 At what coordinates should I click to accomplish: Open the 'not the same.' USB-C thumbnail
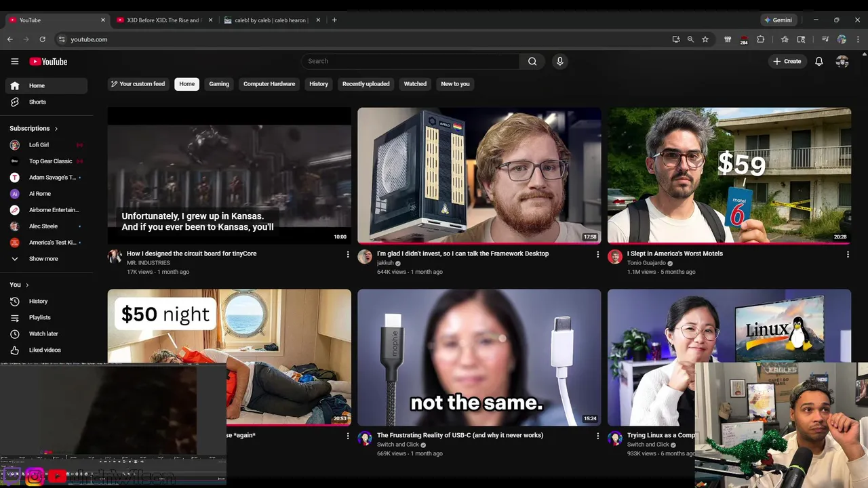[479, 358]
